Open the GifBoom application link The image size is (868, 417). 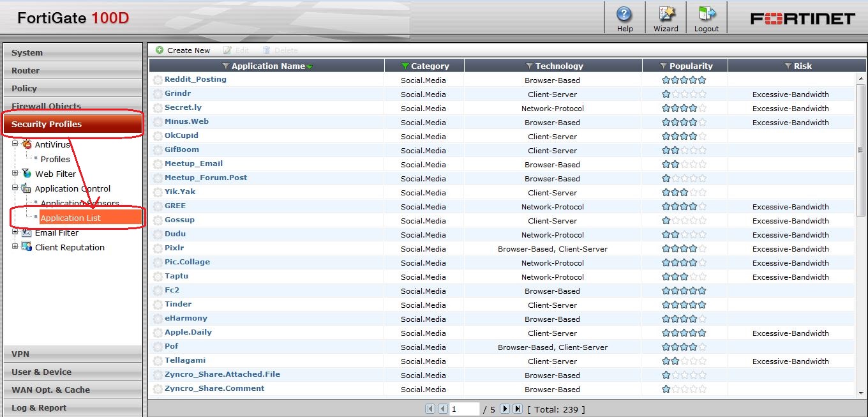tap(182, 149)
